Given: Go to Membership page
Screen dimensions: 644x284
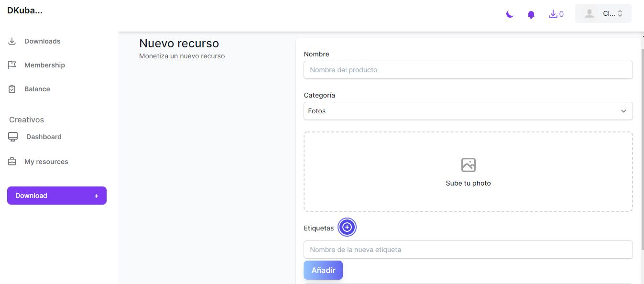Looking at the screenshot, I should coord(44,65).
